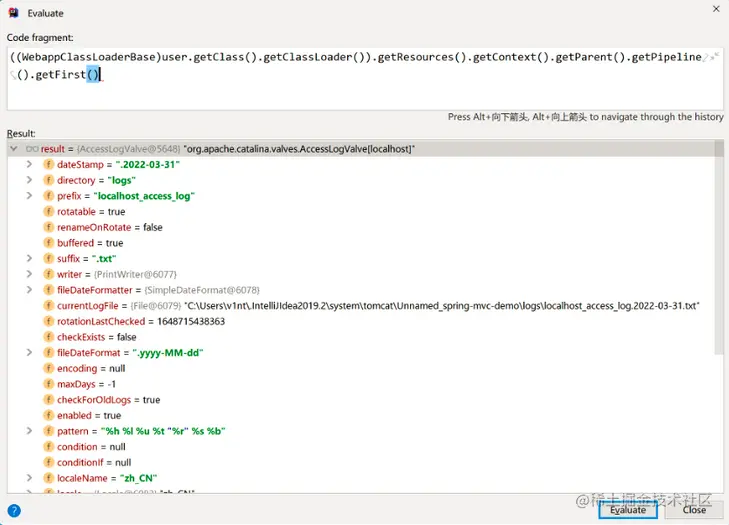Click the field icon beside dateStamp

(48, 164)
